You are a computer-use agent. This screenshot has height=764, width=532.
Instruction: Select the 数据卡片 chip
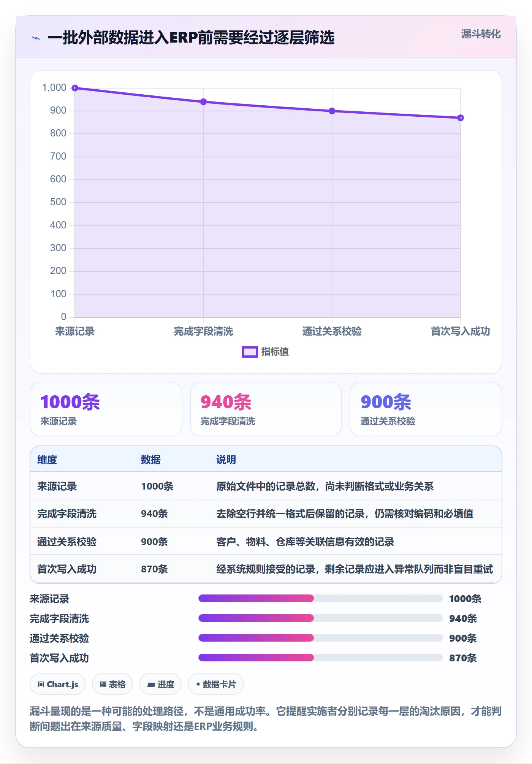pos(216,685)
